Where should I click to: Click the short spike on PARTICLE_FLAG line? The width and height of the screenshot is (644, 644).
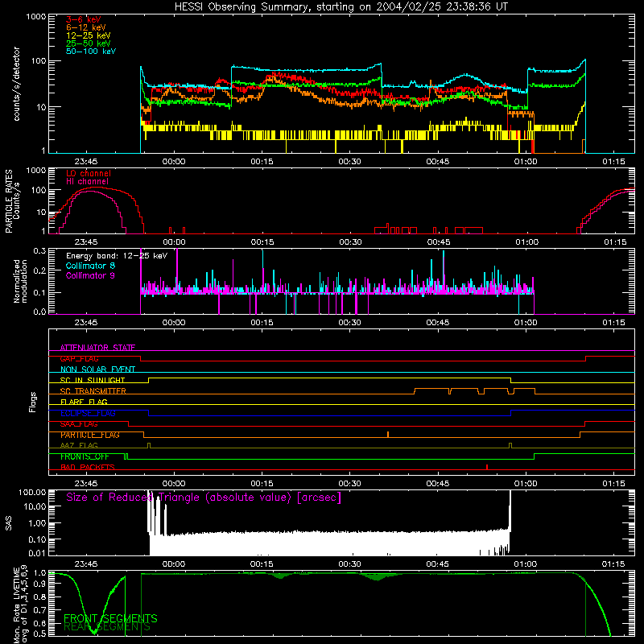[388, 434]
